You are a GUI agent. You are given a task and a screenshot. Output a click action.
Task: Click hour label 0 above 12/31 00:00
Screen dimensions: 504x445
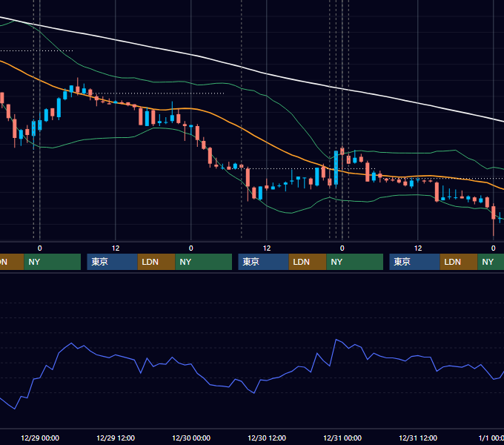342,248
